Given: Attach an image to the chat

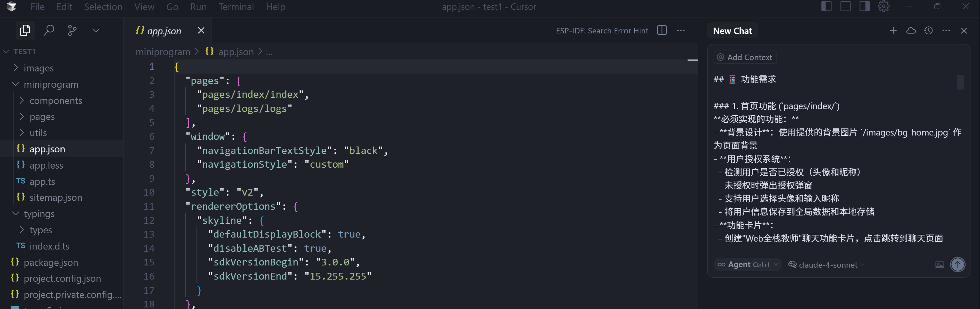Looking at the screenshot, I should click(x=939, y=265).
